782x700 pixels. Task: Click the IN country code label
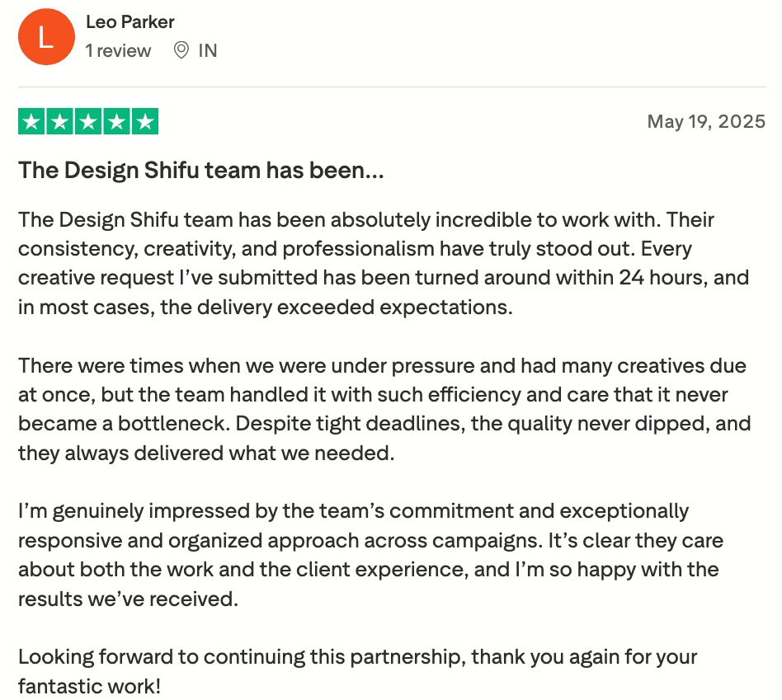pyautogui.click(x=208, y=50)
